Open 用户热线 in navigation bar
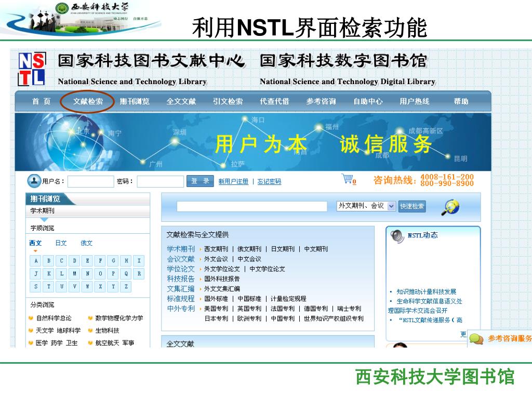This screenshot has height=399, width=532. (414, 101)
